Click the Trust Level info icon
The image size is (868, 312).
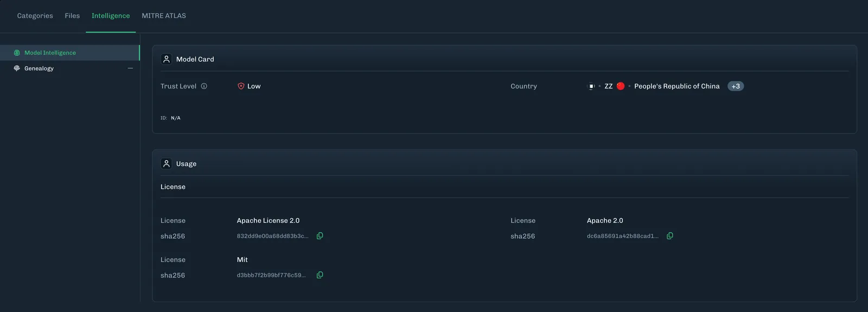pos(204,86)
